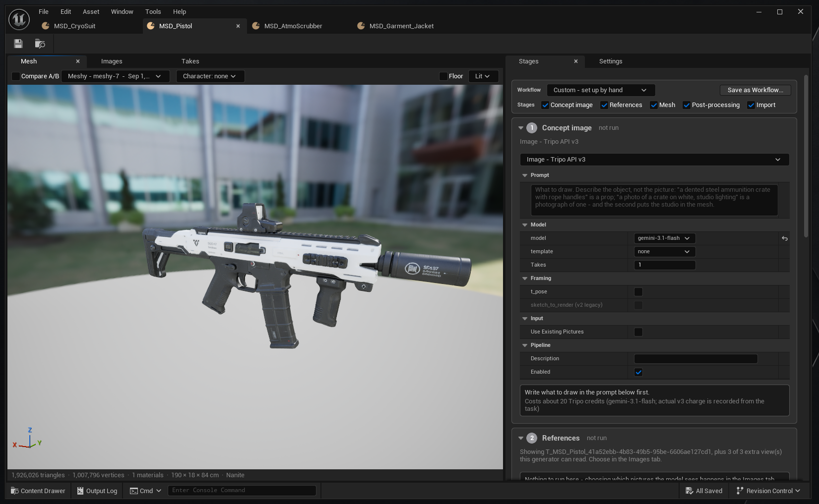Open the File menu

[x=44, y=11]
